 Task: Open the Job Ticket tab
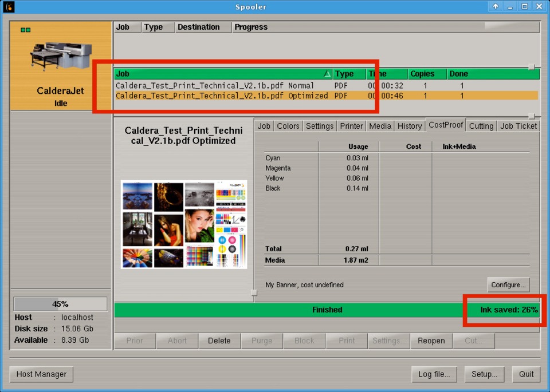point(518,126)
